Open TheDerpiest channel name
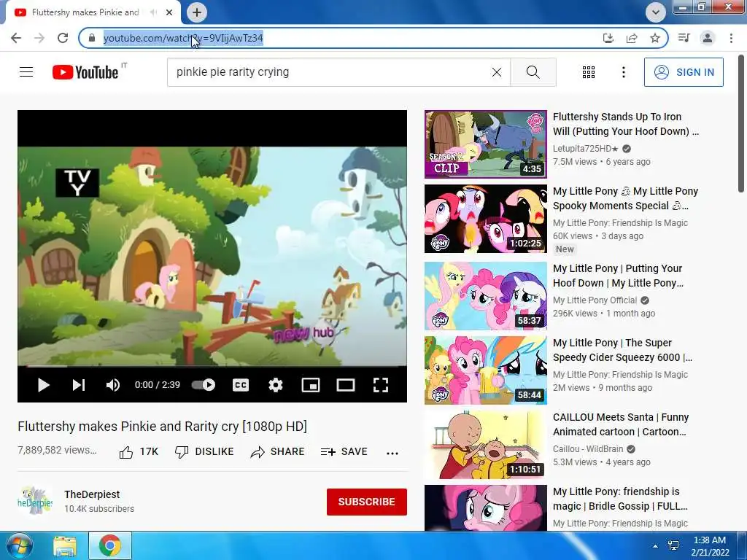This screenshot has width=747, height=560. point(92,494)
